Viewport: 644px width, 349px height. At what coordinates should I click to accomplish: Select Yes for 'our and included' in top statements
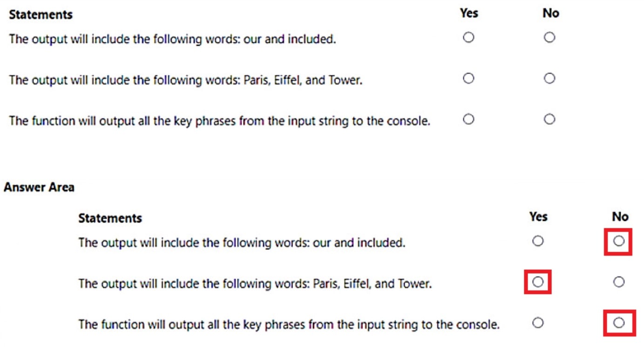pos(468,37)
